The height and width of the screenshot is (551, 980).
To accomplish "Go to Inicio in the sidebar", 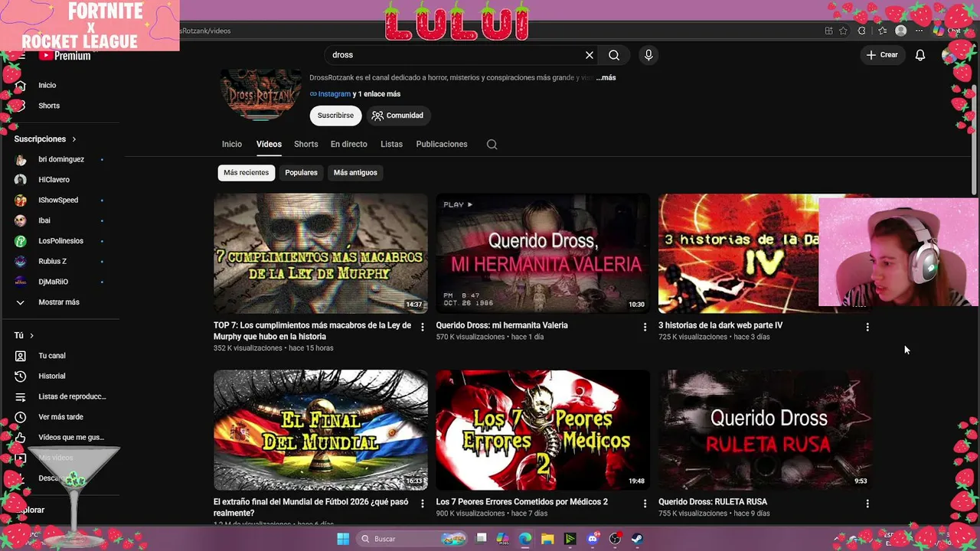I will [x=46, y=85].
